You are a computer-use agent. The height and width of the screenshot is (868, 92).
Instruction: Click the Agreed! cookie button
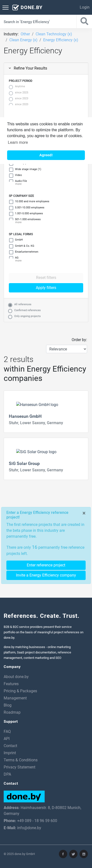tap(46, 155)
